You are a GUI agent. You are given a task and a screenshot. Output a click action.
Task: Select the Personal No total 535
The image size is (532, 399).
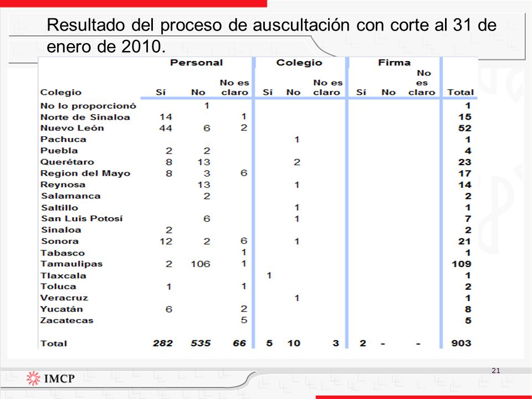[201, 344]
